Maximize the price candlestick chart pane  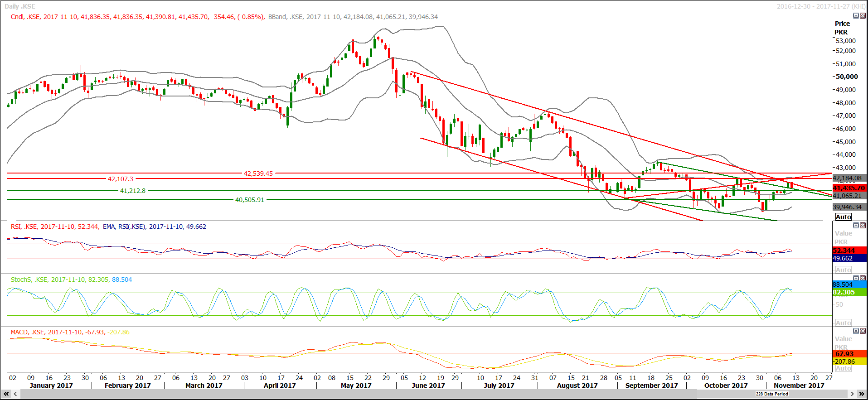(x=856, y=16)
